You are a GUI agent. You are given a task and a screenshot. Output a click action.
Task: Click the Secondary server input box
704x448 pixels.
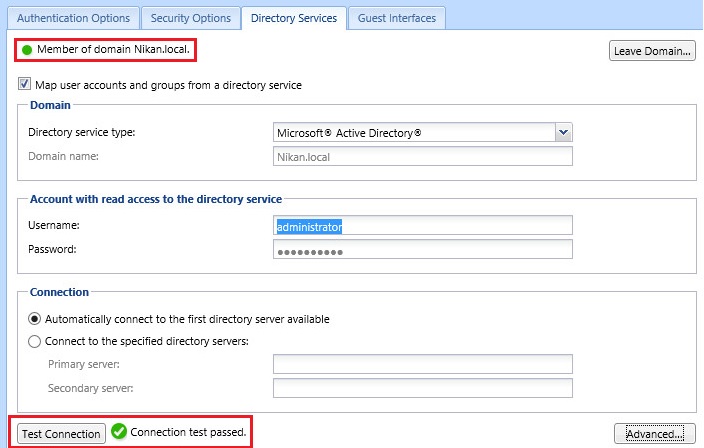(x=422, y=387)
